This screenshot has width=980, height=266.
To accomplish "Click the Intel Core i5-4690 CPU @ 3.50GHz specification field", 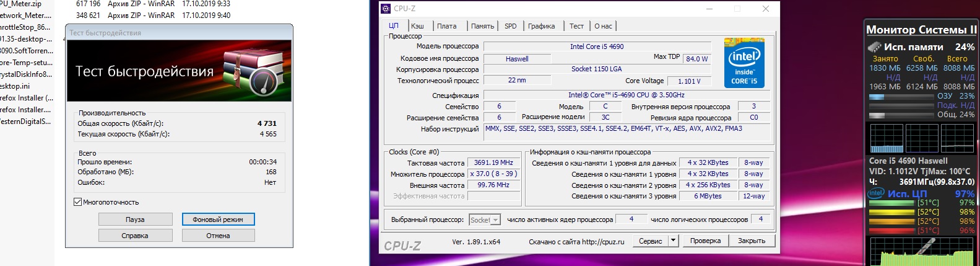I will click(627, 95).
